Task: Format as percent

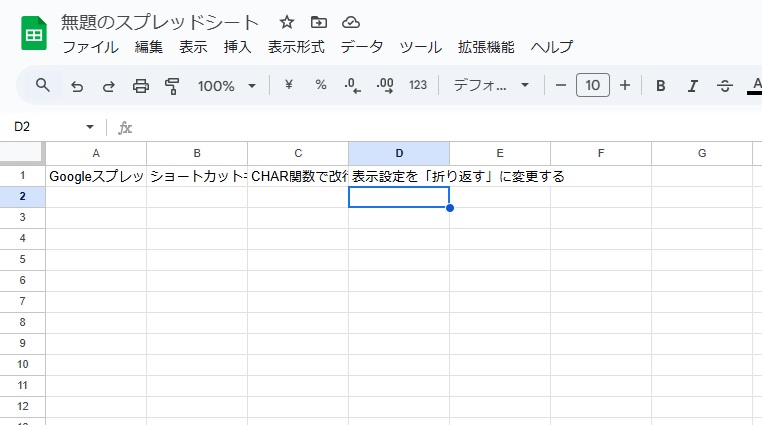Action: (321, 85)
